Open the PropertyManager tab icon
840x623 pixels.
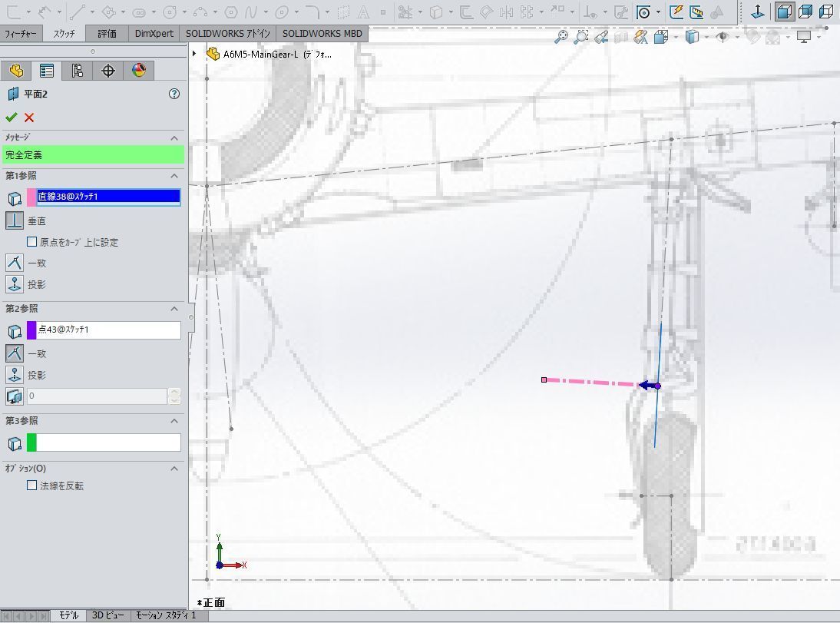(x=47, y=71)
